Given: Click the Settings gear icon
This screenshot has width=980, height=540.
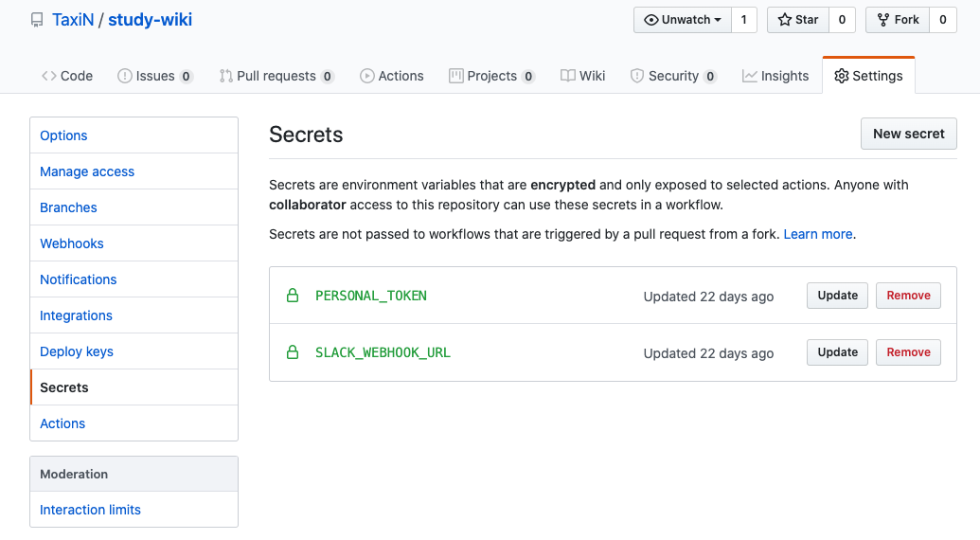Looking at the screenshot, I should (x=842, y=76).
